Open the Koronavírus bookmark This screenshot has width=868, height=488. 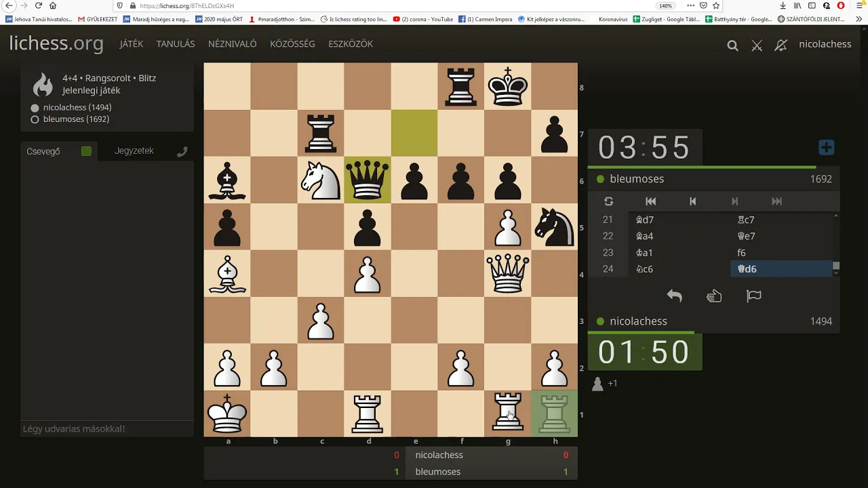613,19
